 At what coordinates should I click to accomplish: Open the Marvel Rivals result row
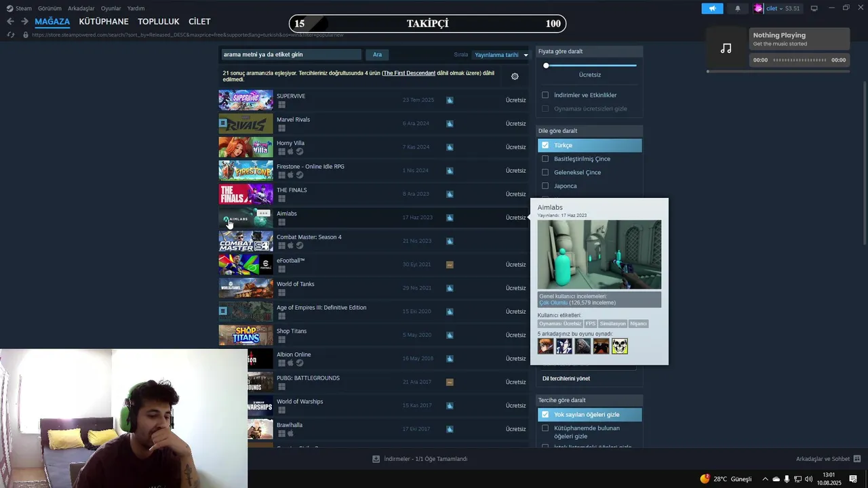tap(373, 123)
